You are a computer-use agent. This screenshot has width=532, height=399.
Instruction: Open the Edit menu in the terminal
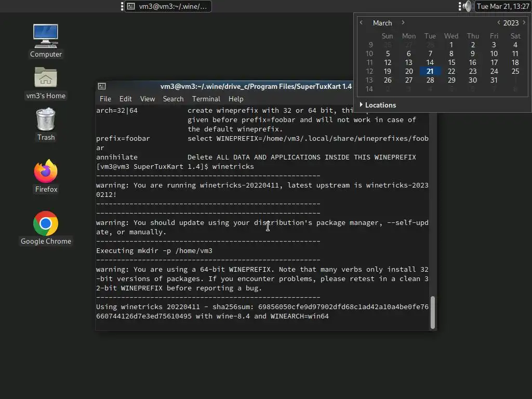point(125,99)
